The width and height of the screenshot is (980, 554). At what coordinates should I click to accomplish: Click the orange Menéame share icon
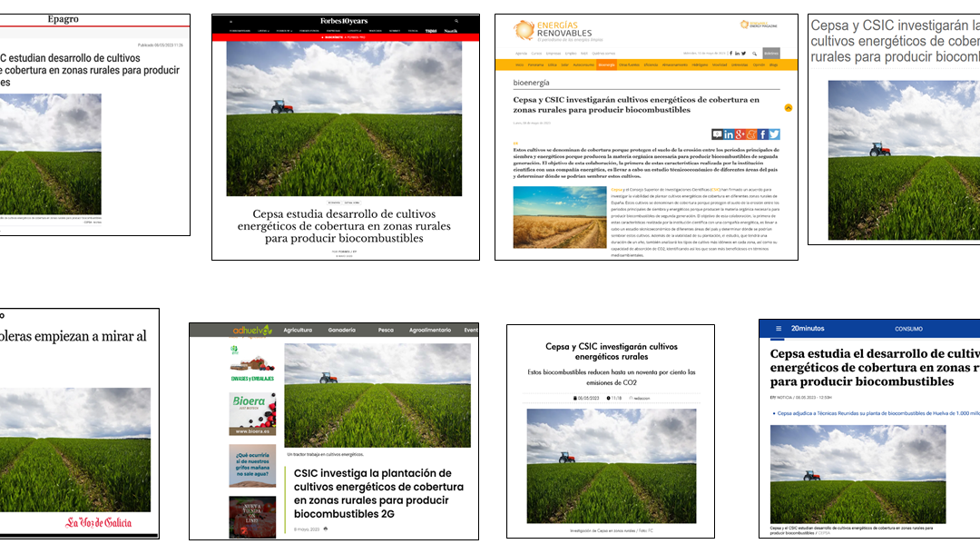[751, 134]
